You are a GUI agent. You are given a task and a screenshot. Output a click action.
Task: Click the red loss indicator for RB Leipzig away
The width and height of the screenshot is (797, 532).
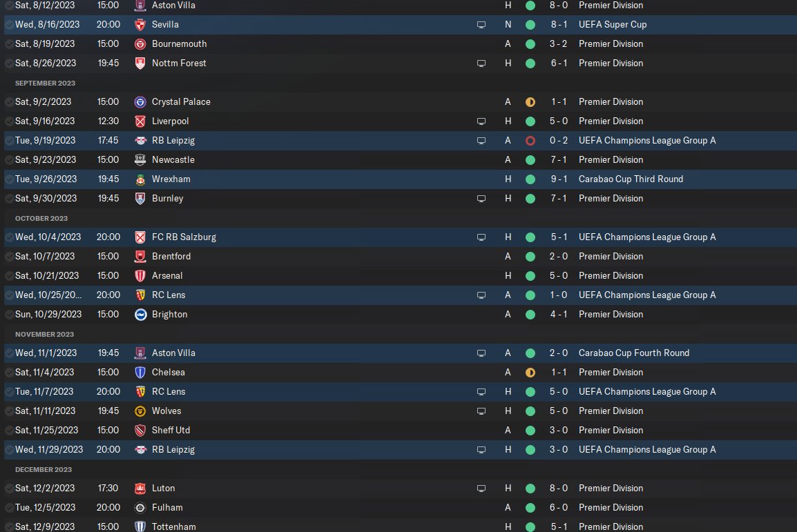click(530, 141)
